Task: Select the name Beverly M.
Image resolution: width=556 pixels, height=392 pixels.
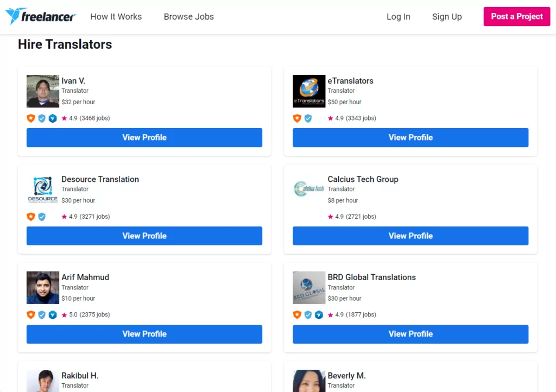Action: (x=346, y=375)
